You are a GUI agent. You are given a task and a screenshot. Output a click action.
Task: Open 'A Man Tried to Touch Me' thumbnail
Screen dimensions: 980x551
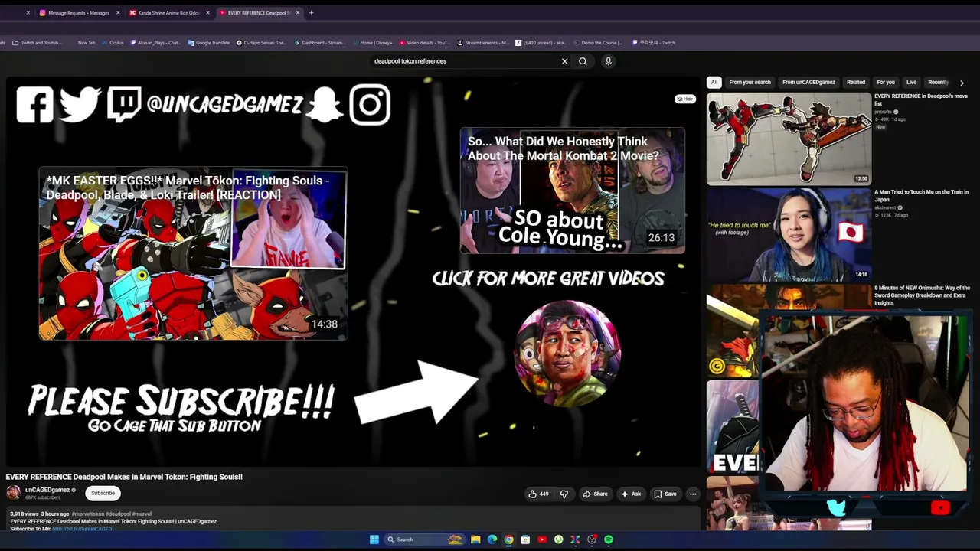(789, 235)
